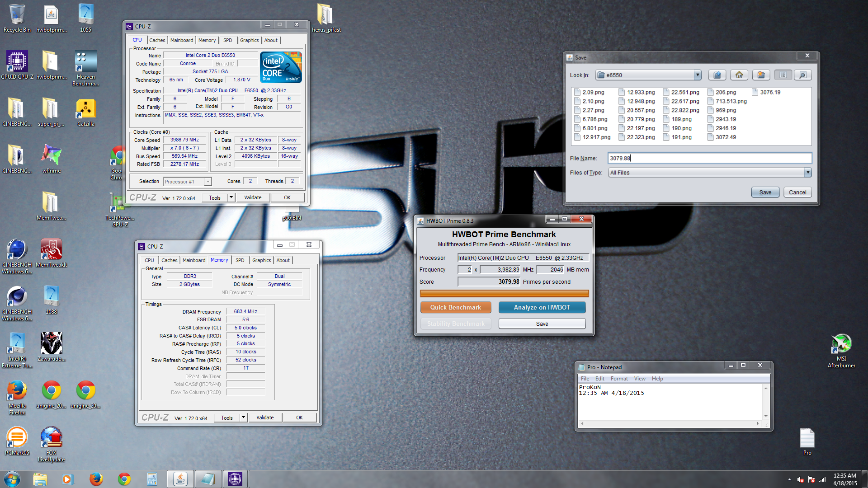Cancel the Save dialog

click(x=797, y=192)
